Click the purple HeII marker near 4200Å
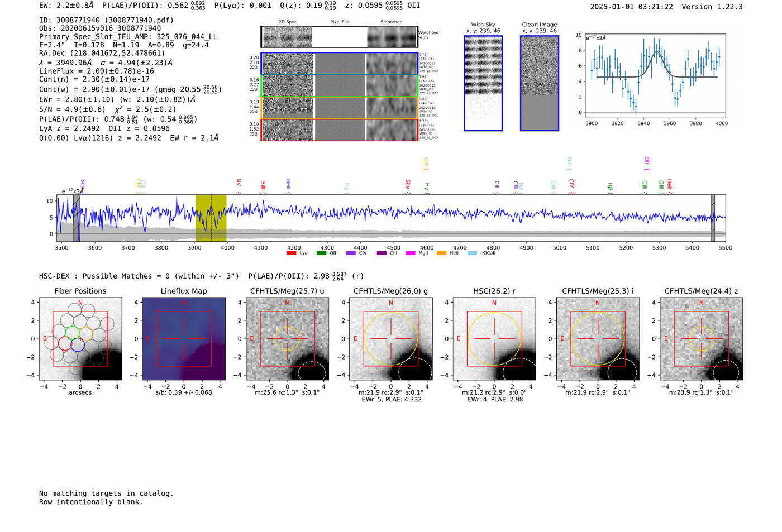 (x=288, y=185)
